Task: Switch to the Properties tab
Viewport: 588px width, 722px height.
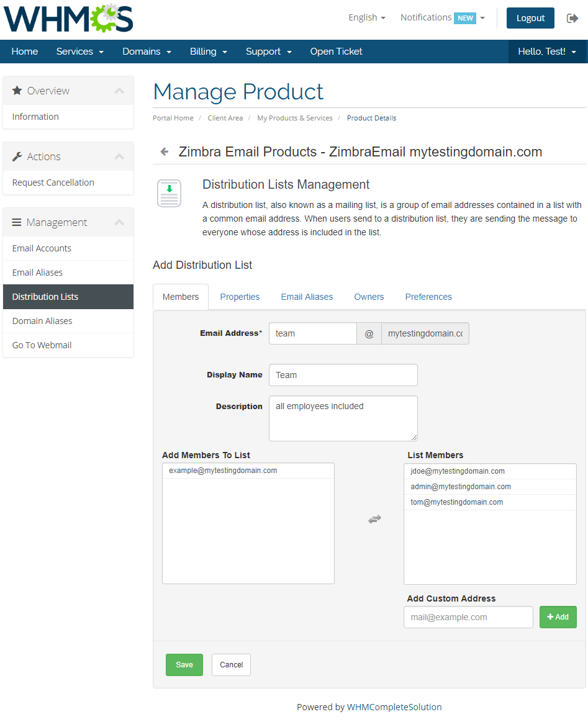Action: pyautogui.click(x=240, y=297)
